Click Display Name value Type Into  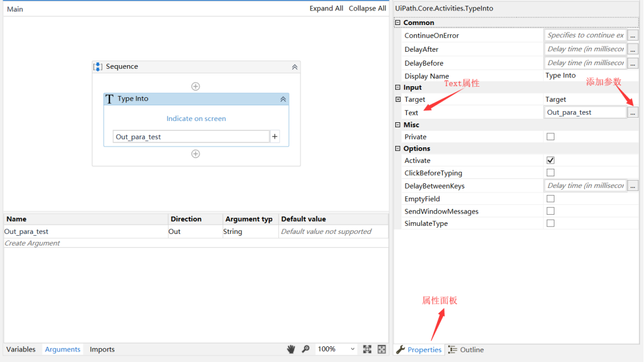560,76
